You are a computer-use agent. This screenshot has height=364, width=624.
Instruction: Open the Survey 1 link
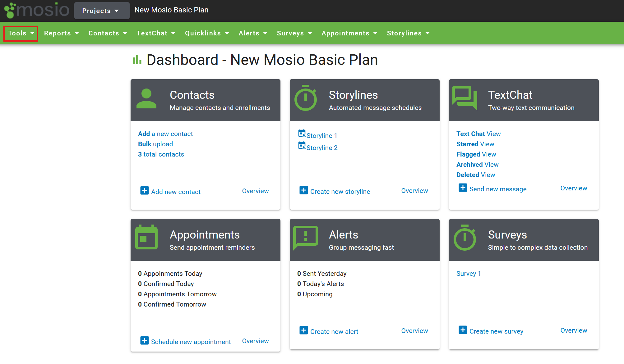(469, 274)
